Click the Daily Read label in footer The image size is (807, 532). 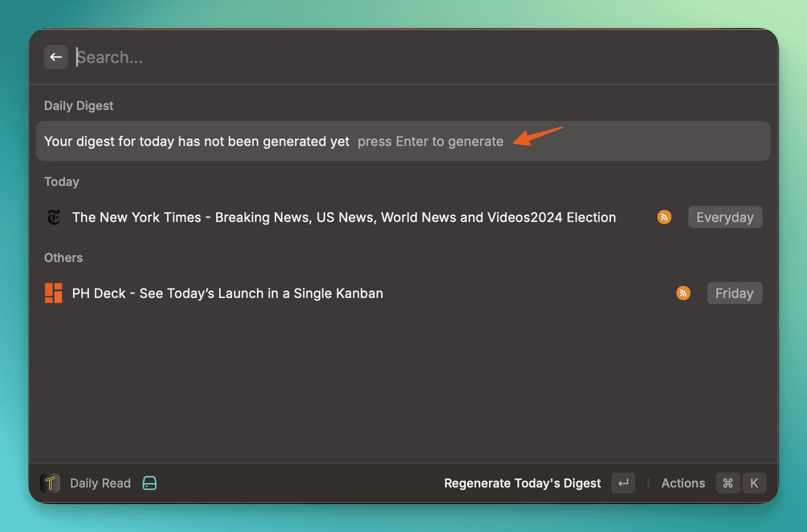pyautogui.click(x=100, y=483)
